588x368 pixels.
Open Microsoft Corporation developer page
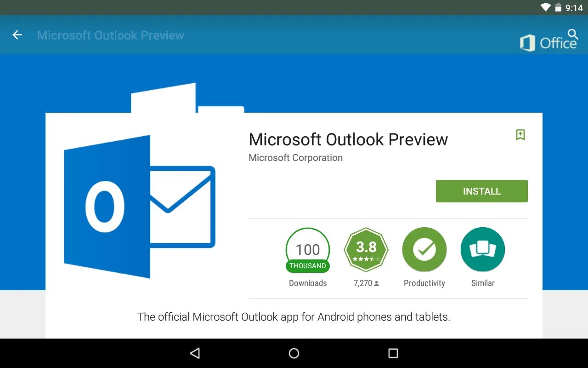[295, 158]
